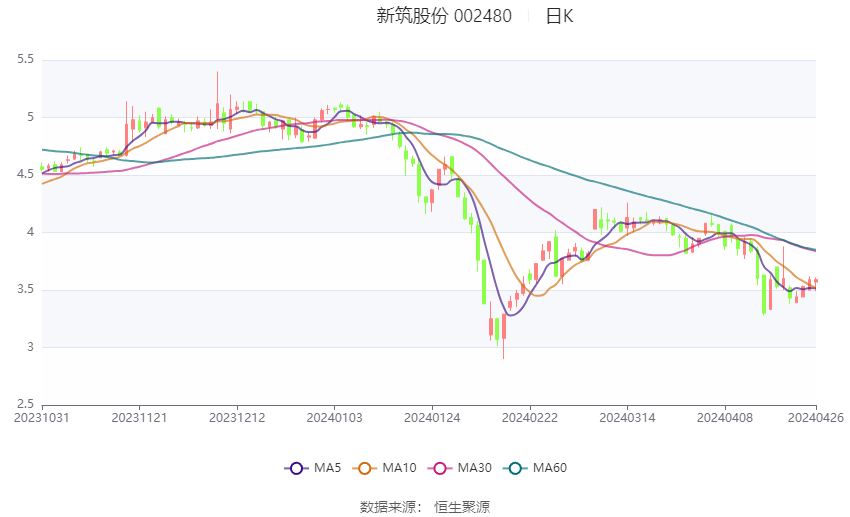Click the 新筑股份 002480 title
The height and width of the screenshot is (517, 850).
coord(444,16)
